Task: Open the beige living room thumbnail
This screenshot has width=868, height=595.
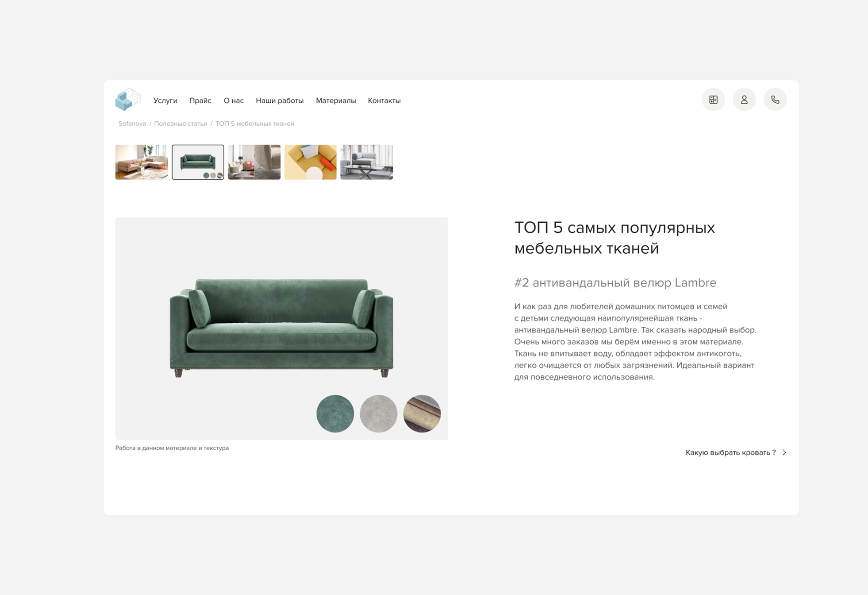Action: point(142,162)
